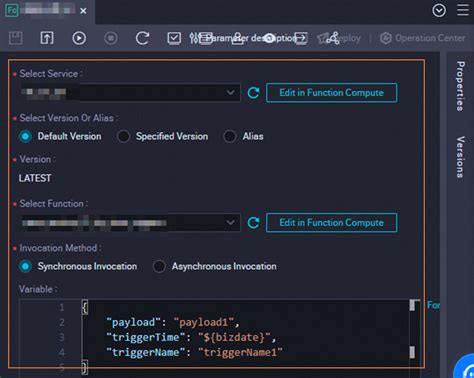Screen dimensions: 474x378
Task: Open the Versions side tab
Action: 460,157
